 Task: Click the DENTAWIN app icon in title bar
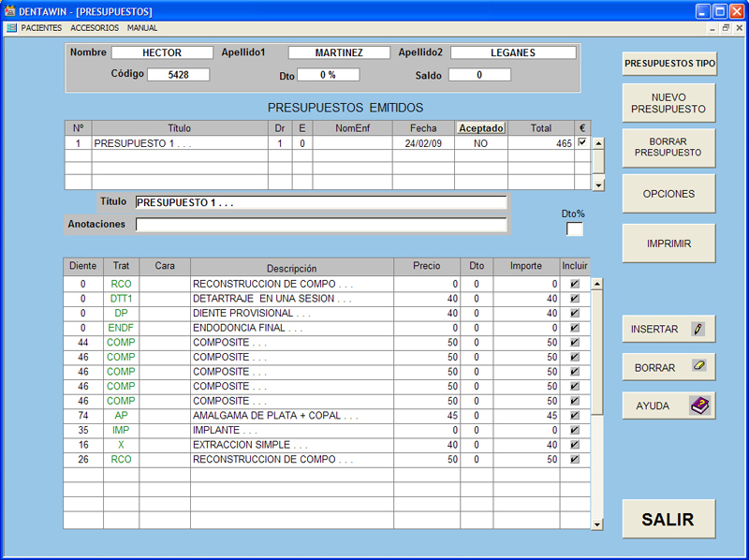click(10, 10)
